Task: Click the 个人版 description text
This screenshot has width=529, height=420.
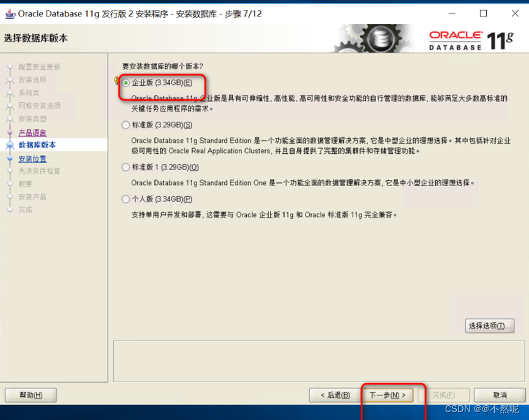Action: tap(264, 215)
